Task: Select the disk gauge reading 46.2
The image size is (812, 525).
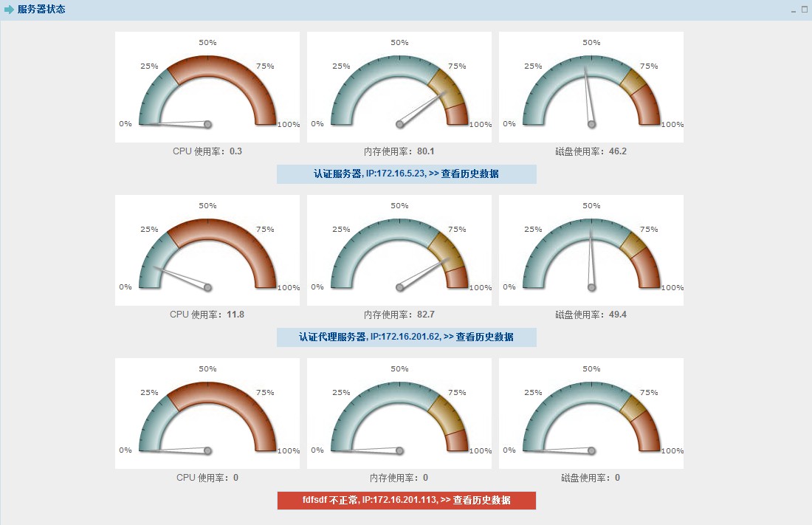Action: [591, 87]
